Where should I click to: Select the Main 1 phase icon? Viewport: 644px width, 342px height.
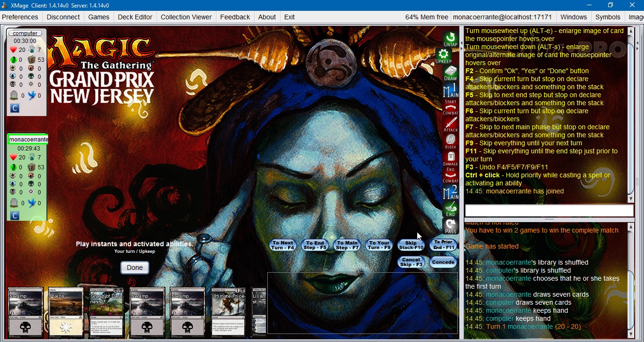pos(451,91)
